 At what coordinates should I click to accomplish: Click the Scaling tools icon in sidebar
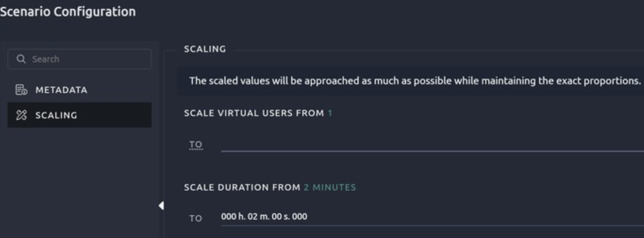point(21,115)
